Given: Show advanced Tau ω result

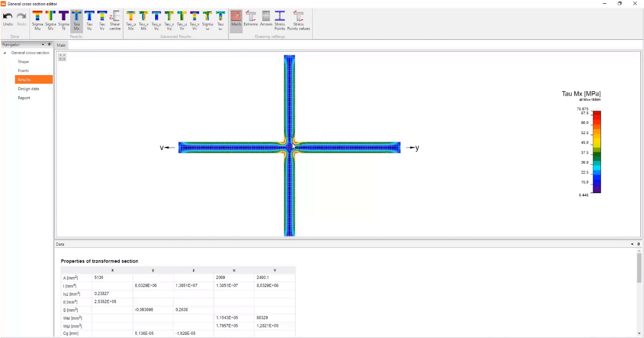Looking at the screenshot, I should coord(220,20).
